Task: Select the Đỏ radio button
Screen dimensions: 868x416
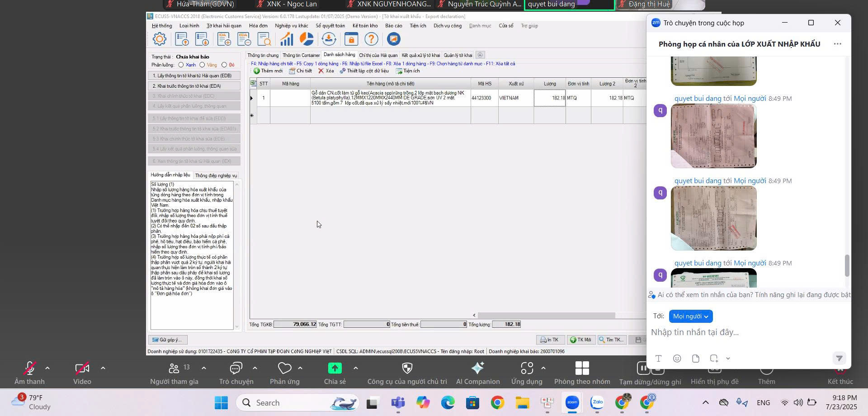Action: click(x=224, y=65)
